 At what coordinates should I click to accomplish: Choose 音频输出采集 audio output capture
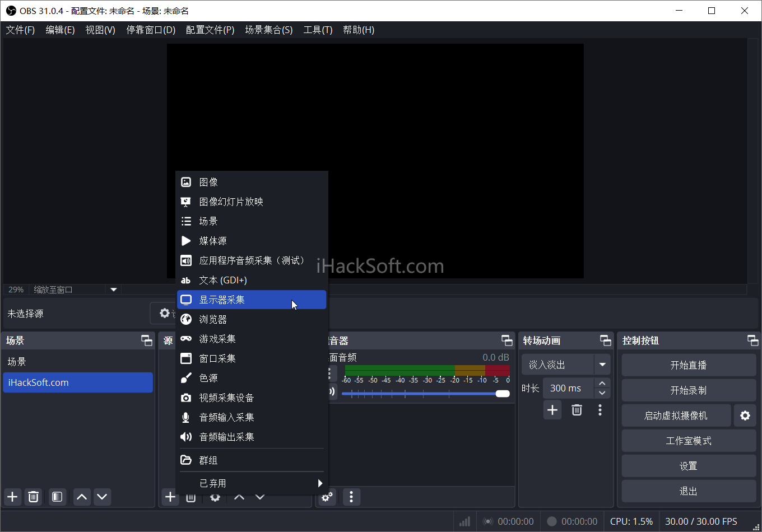(x=252, y=437)
